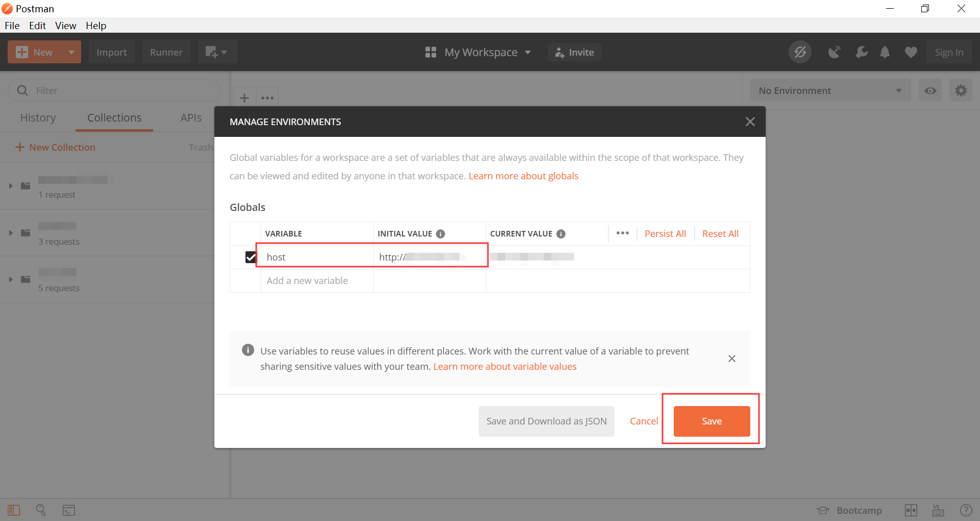980x521 pixels.
Task: Open the Find and Replace icon
Action: pyautogui.click(x=41, y=510)
